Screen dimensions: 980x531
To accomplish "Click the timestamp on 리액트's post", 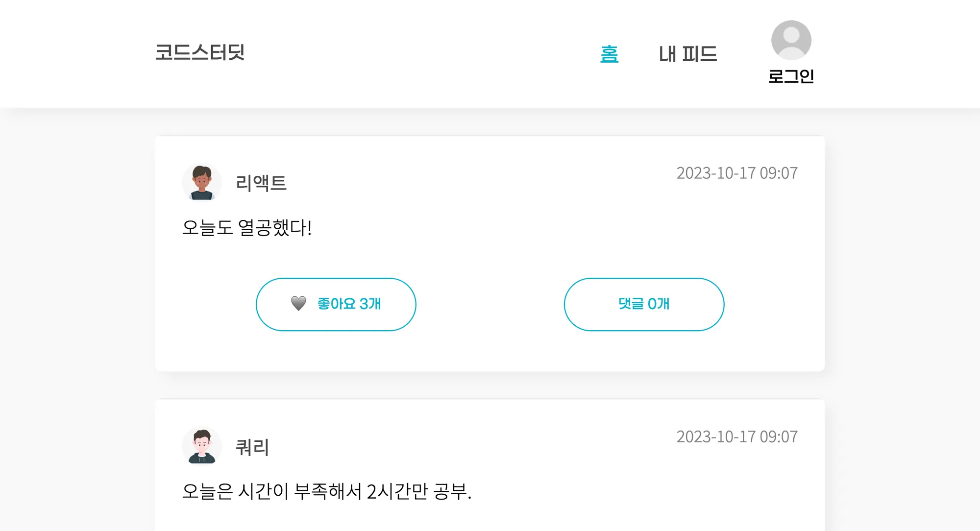I will point(737,173).
